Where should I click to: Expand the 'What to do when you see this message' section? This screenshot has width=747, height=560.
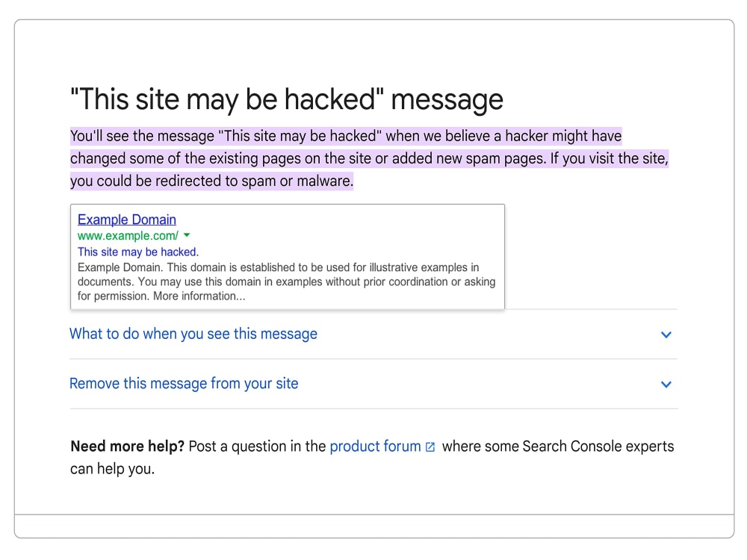(373, 335)
